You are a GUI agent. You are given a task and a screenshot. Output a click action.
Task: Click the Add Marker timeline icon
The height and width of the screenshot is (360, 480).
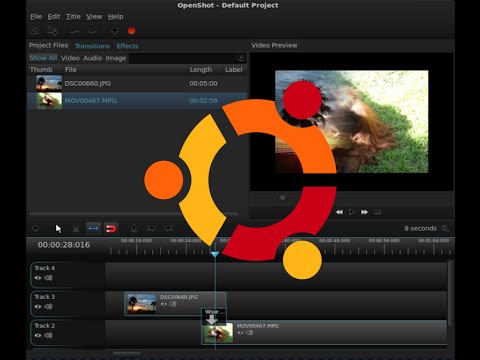tap(134, 229)
